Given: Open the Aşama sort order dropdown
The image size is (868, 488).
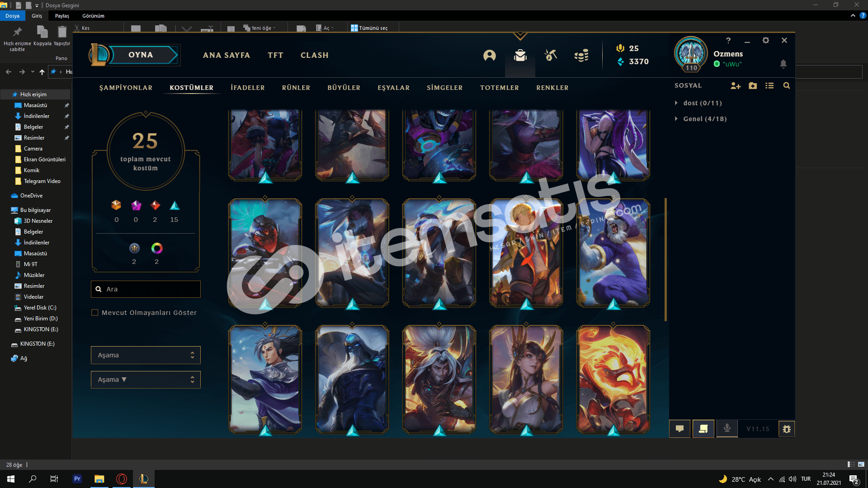Looking at the screenshot, I should [146, 380].
